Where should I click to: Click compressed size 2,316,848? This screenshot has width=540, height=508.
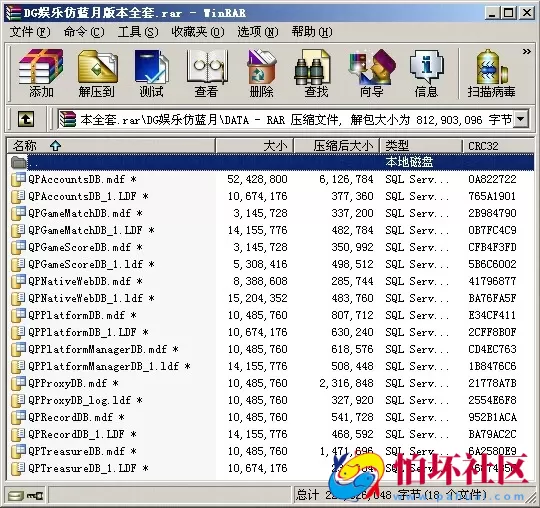coord(346,383)
